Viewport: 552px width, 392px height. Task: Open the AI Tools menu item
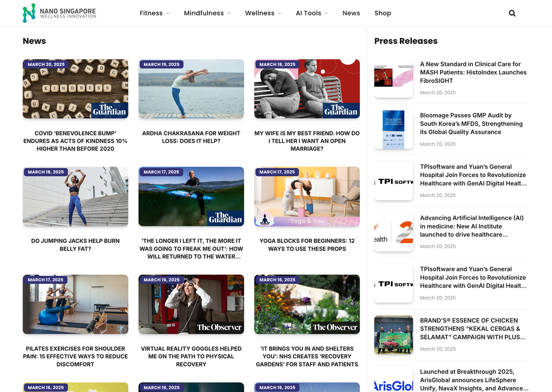coord(309,13)
